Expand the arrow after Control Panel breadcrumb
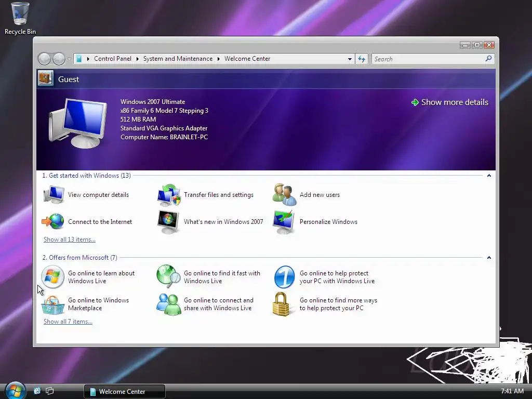This screenshot has height=399, width=532. click(x=137, y=59)
